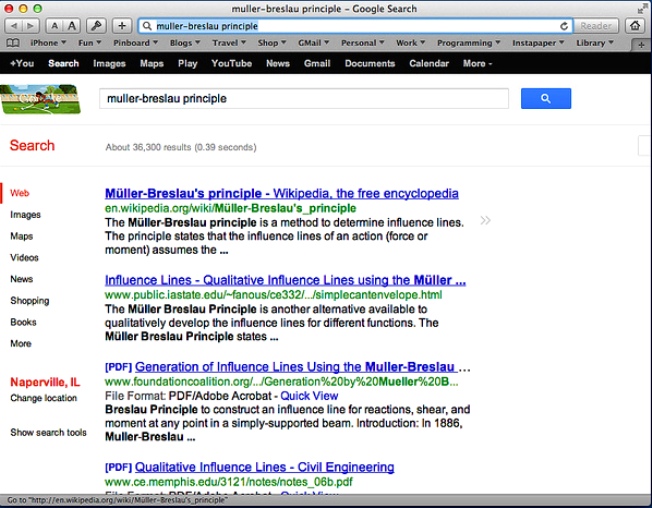
Task: Open the Programming bookmarks folder
Action: click(468, 43)
